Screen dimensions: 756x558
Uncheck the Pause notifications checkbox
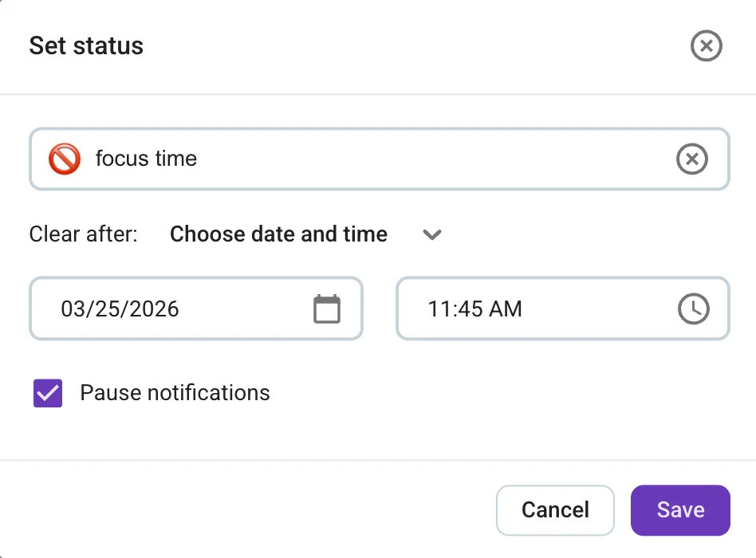coord(47,393)
